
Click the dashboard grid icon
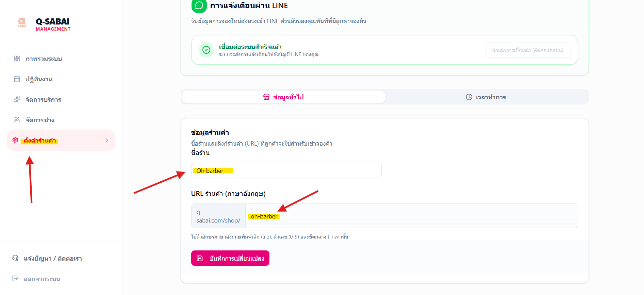[17, 59]
